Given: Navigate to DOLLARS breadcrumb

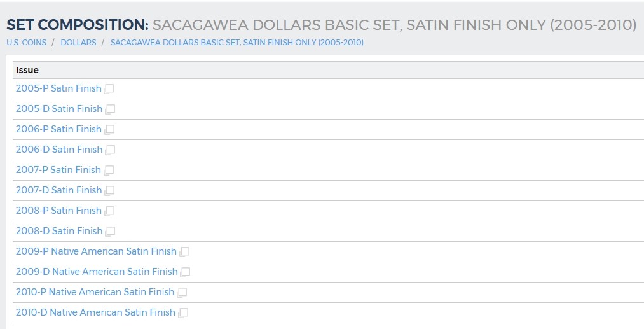Looking at the screenshot, I should pyautogui.click(x=78, y=43).
